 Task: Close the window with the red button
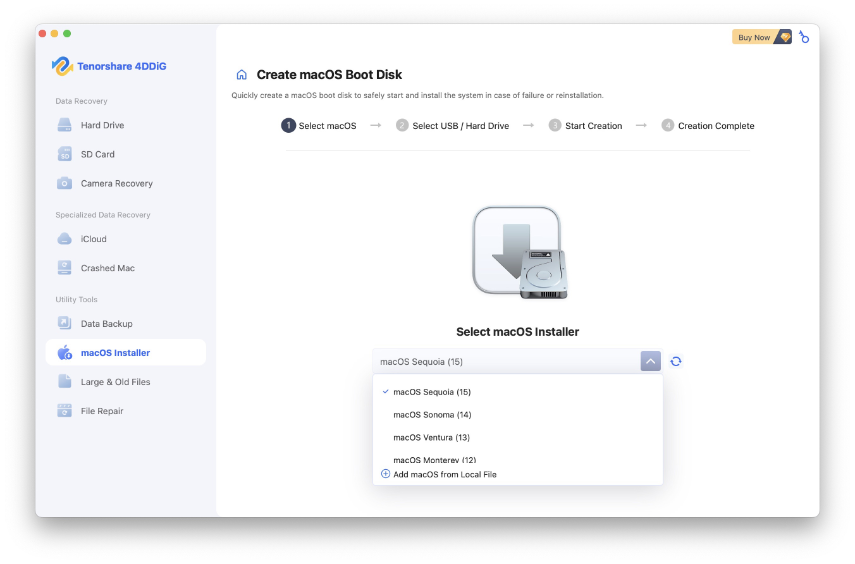tap(43, 33)
